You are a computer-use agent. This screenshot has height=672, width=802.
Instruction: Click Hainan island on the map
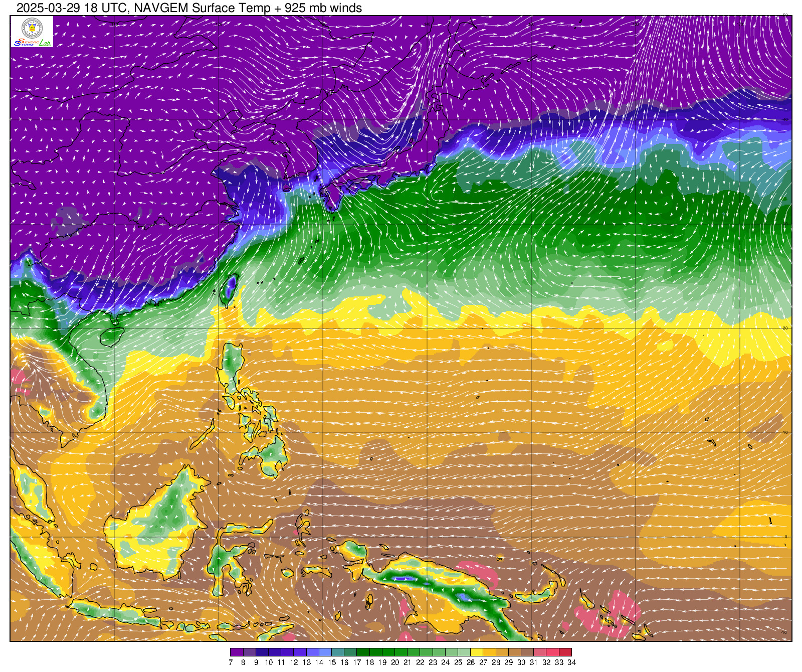click(x=111, y=337)
